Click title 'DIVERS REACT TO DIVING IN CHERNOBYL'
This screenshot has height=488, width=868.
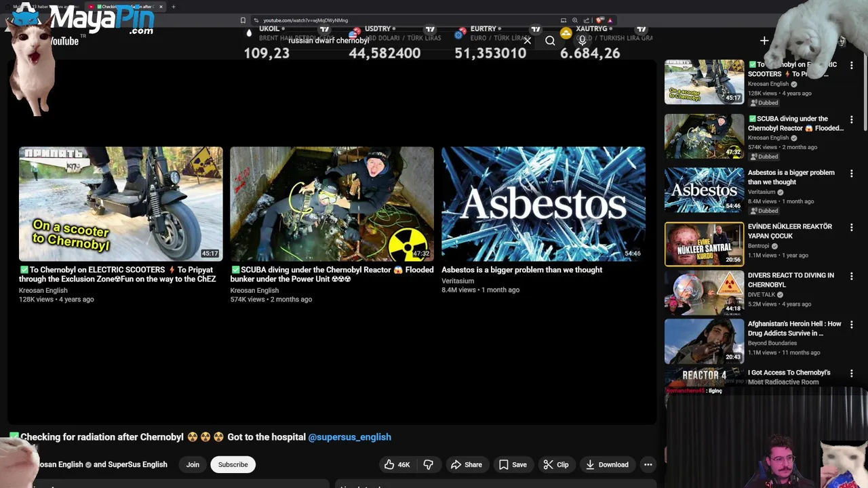(x=791, y=280)
